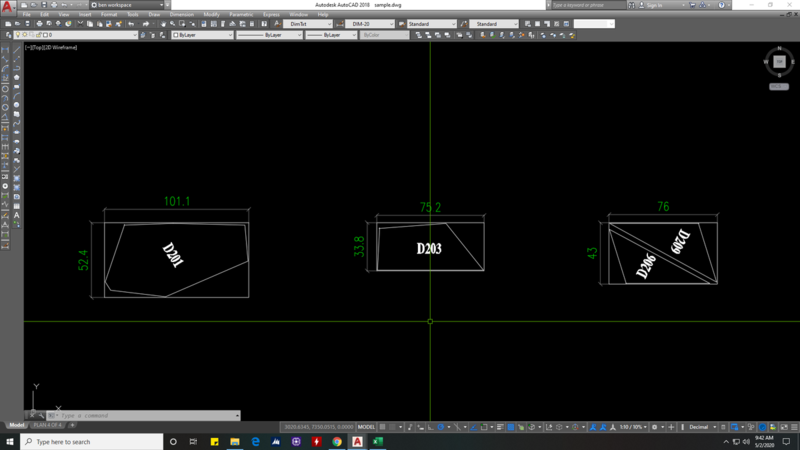Switch to the PLAN 4 OF 4 layout tab

pyautogui.click(x=47, y=425)
